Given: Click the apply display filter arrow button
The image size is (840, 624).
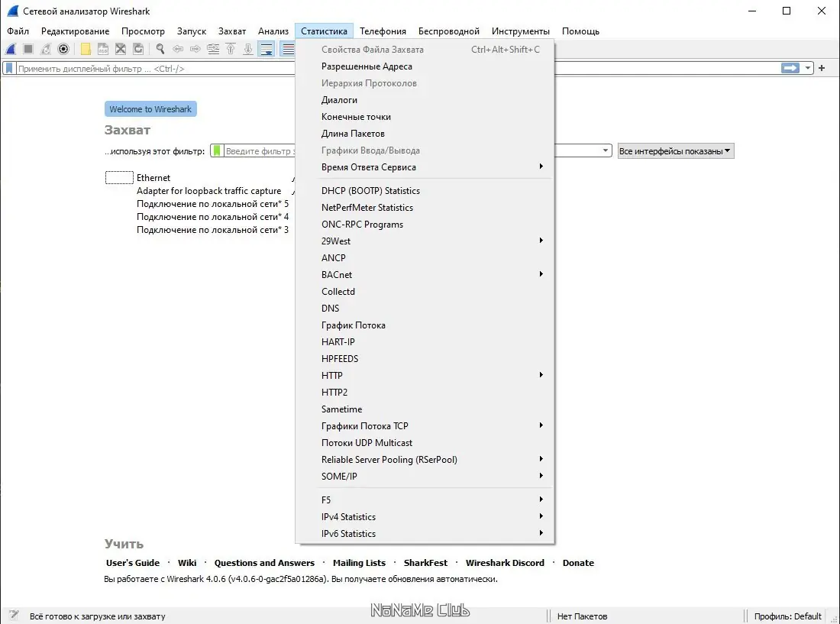Looking at the screenshot, I should click(790, 68).
